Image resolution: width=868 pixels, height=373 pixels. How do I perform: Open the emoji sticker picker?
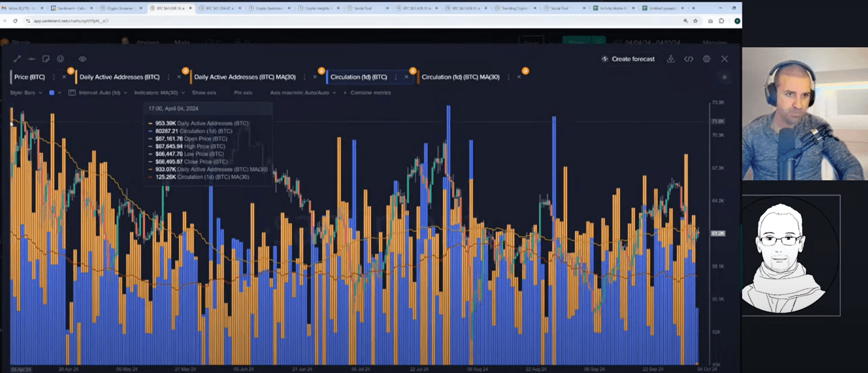coord(60,59)
